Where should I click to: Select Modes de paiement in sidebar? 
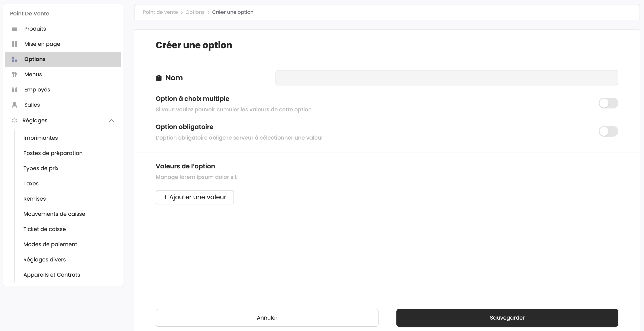(x=50, y=244)
